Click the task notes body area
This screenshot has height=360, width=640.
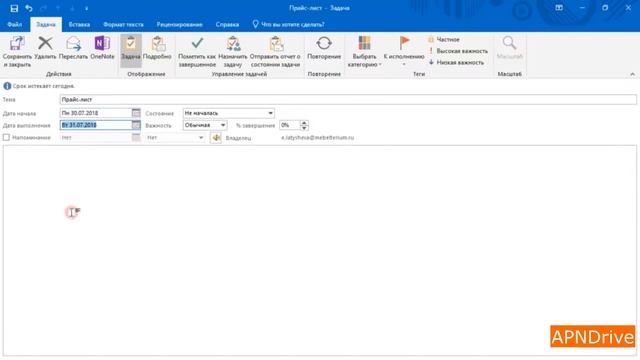(320, 250)
